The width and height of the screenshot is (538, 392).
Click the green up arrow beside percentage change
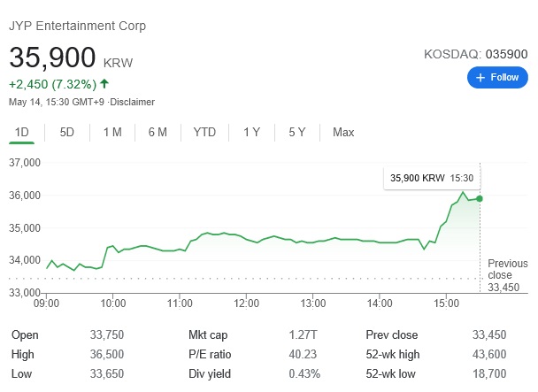104,83
